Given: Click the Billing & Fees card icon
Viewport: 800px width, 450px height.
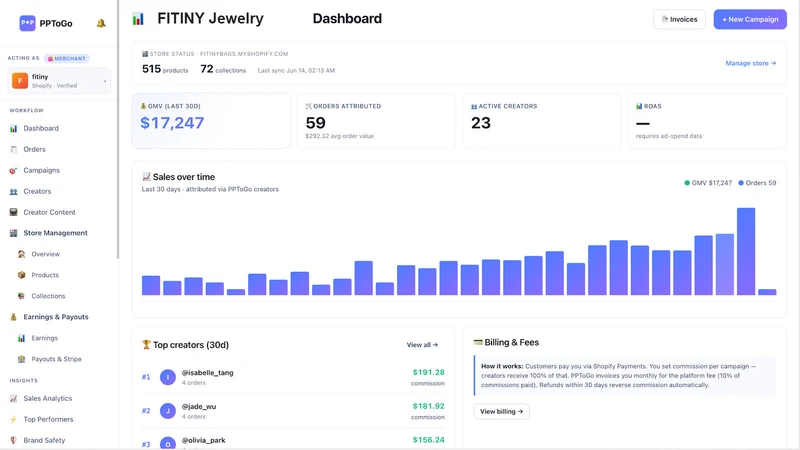Looking at the screenshot, I should [478, 342].
